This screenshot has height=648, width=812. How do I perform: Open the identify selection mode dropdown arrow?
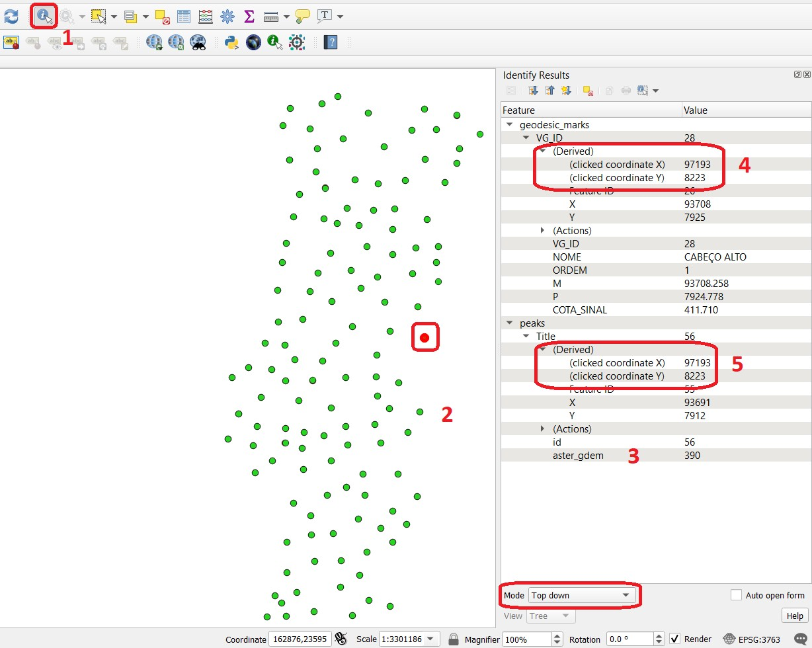tap(655, 91)
